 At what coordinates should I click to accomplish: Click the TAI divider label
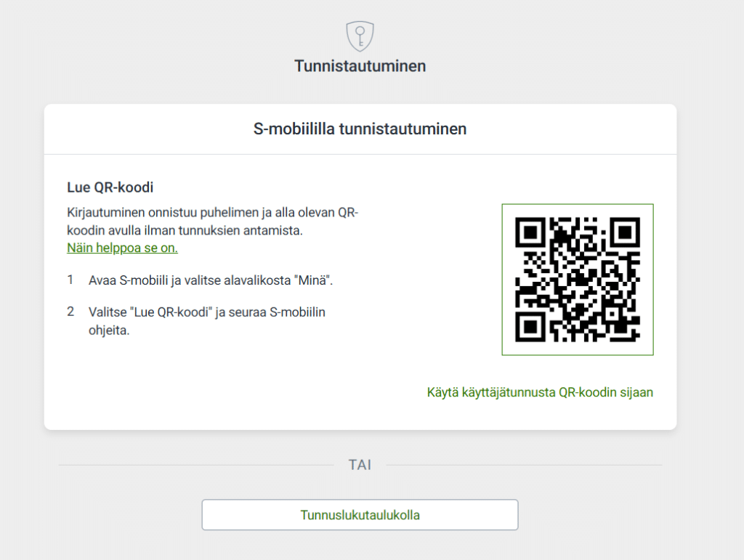point(360,465)
